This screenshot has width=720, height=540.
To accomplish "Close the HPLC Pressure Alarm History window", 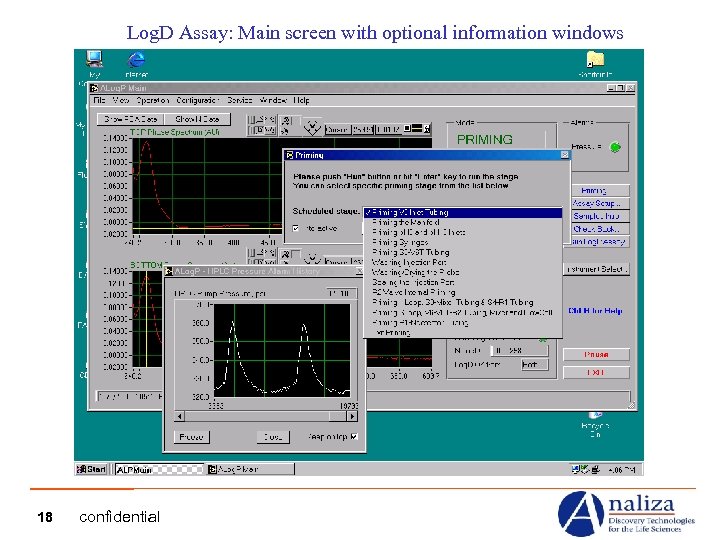I will [360, 271].
